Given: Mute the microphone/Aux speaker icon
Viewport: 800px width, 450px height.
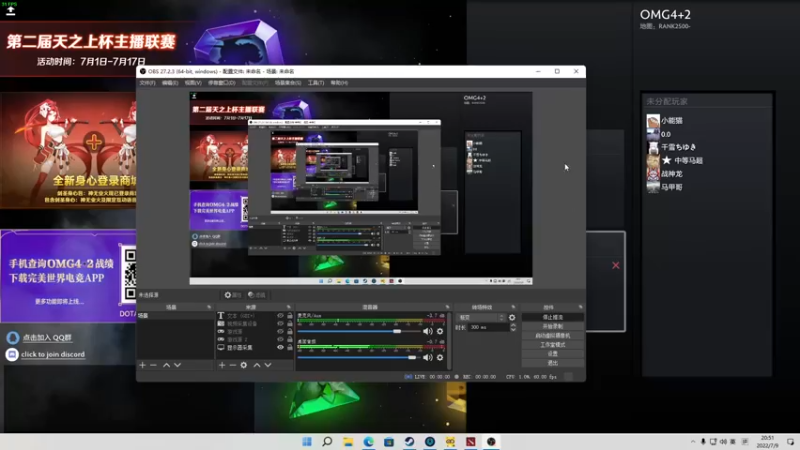Looking at the screenshot, I should [x=428, y=331].
